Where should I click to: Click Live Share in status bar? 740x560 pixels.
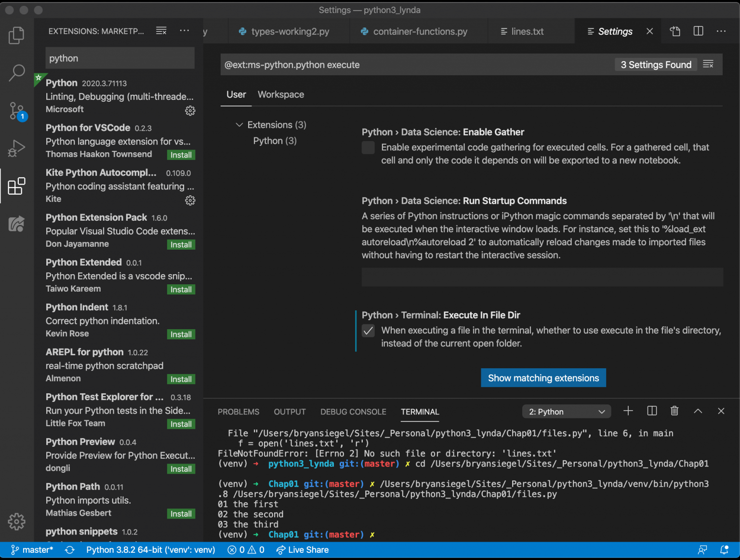[x=303, y=550]
